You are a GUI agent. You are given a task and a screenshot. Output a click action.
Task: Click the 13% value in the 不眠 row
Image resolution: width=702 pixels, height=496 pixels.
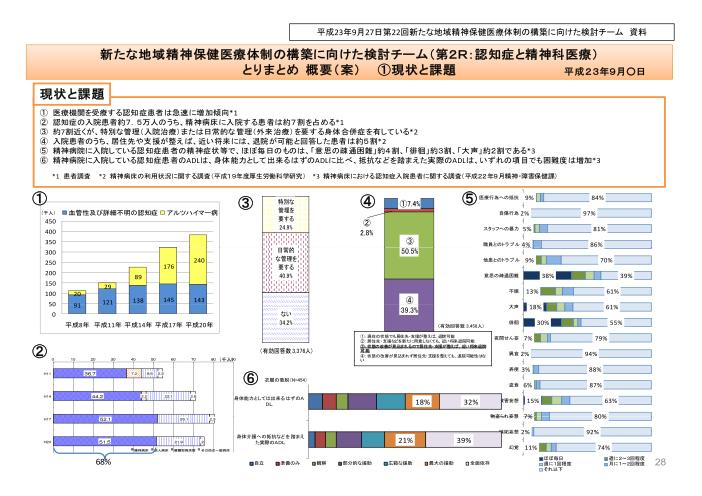click(532, 291)
